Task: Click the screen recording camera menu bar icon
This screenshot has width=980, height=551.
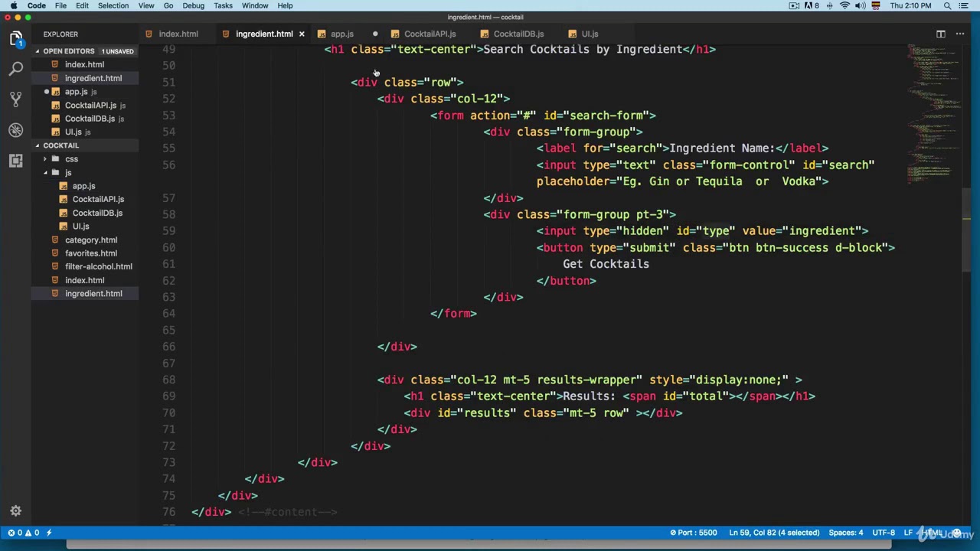Action: (794, 5)
